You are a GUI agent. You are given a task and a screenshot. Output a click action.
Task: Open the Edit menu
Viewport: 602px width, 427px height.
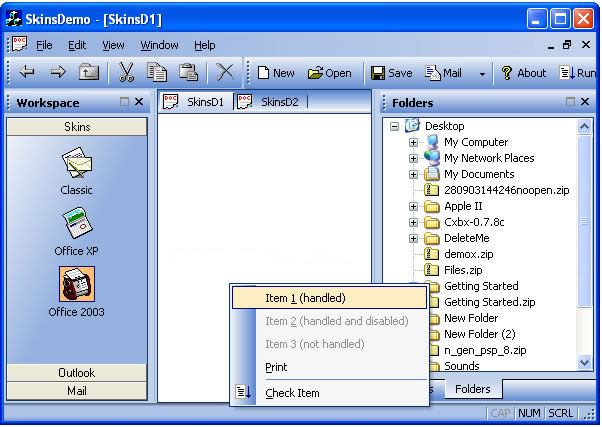click(77, 45)
